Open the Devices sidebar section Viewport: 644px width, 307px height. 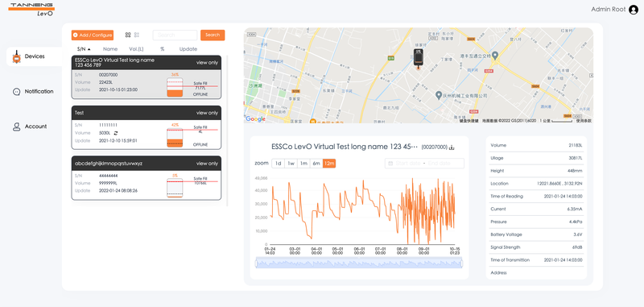click(34, 56)
